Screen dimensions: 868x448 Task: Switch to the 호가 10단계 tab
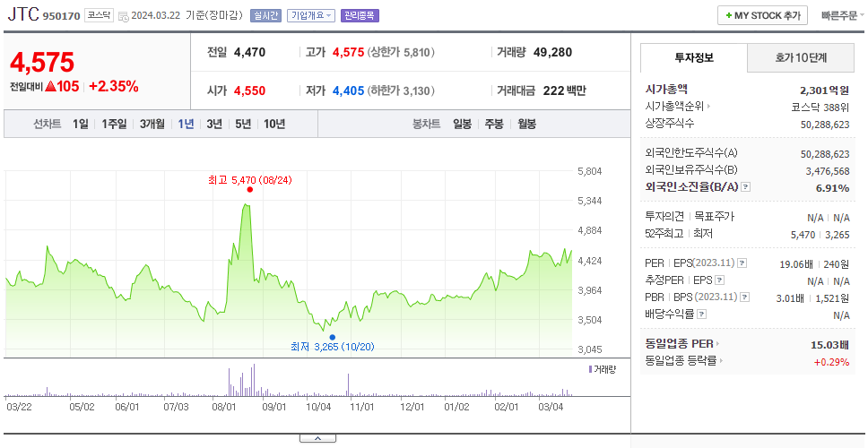pyautogui.click(x=801, y=57)
